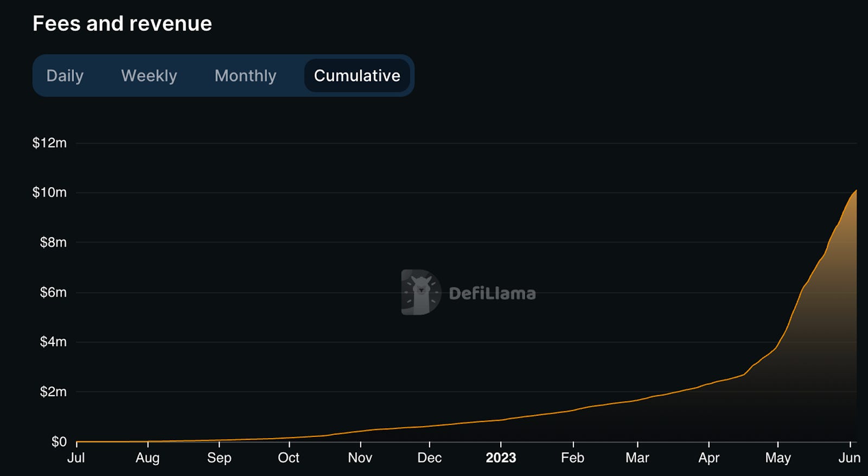Select the May axis marker
Screen dimensions: 868x476
coord(778,458)
